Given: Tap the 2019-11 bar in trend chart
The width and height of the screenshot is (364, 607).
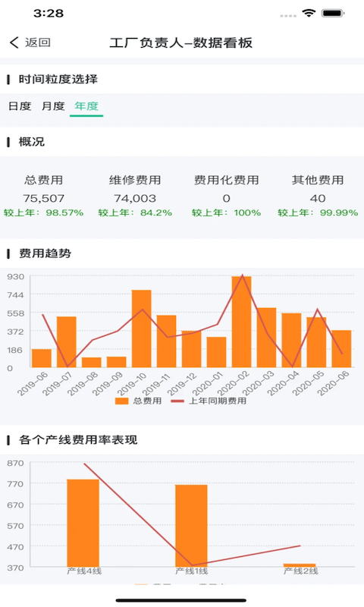Looking at the screenshot, I should click(x=166, y=341).
